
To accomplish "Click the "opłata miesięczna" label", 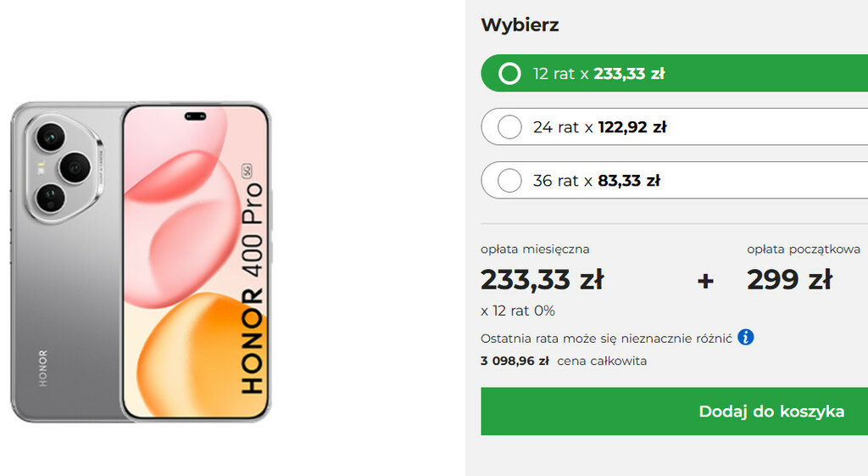I will click(x=535, y=249).
